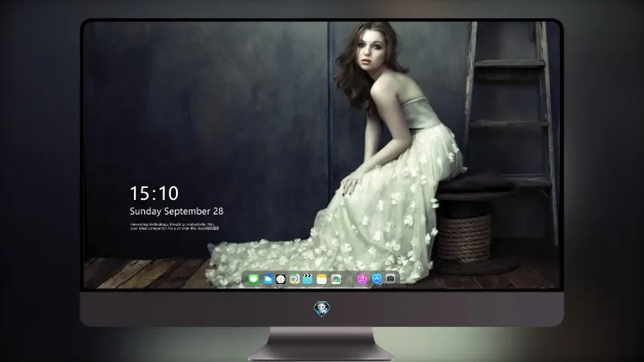Open the Photos gallery icon in the dock
644x362 pixels.
(336, 280)
